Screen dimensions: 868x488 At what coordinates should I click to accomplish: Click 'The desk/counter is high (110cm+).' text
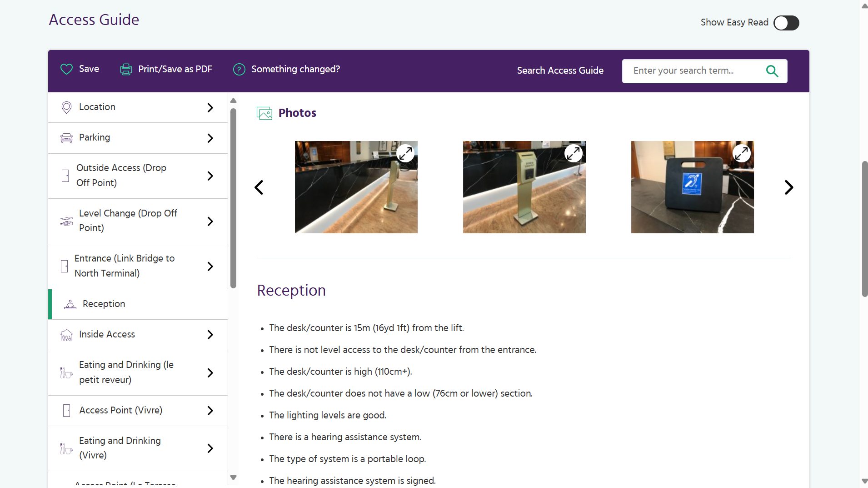(340, 372)
